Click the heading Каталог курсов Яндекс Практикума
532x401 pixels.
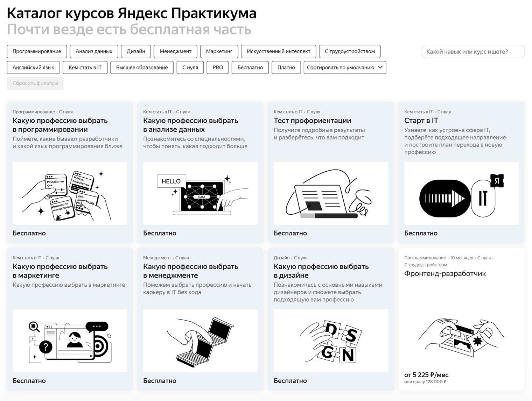[x=132, y=13]
